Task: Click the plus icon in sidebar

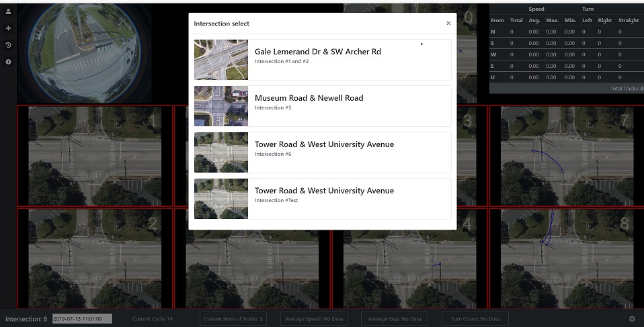Action: pyautogui.click(x=8, y=28)
